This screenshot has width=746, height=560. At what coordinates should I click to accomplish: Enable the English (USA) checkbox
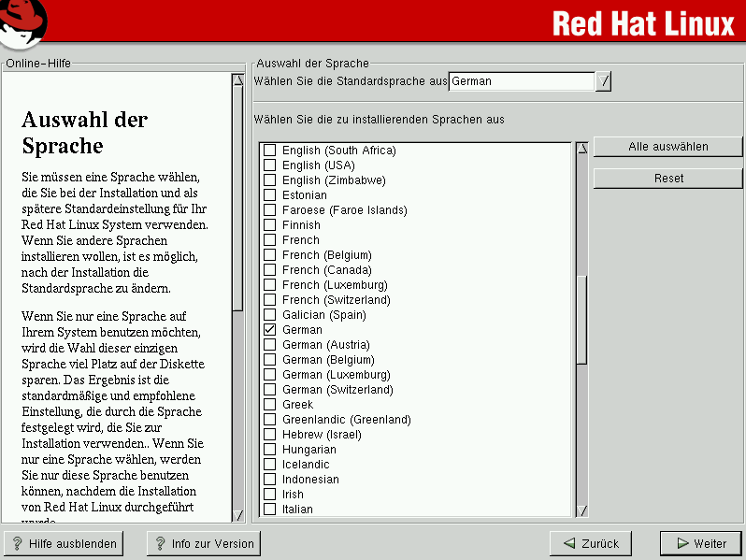pyautogui.click(x=270, y=165)
